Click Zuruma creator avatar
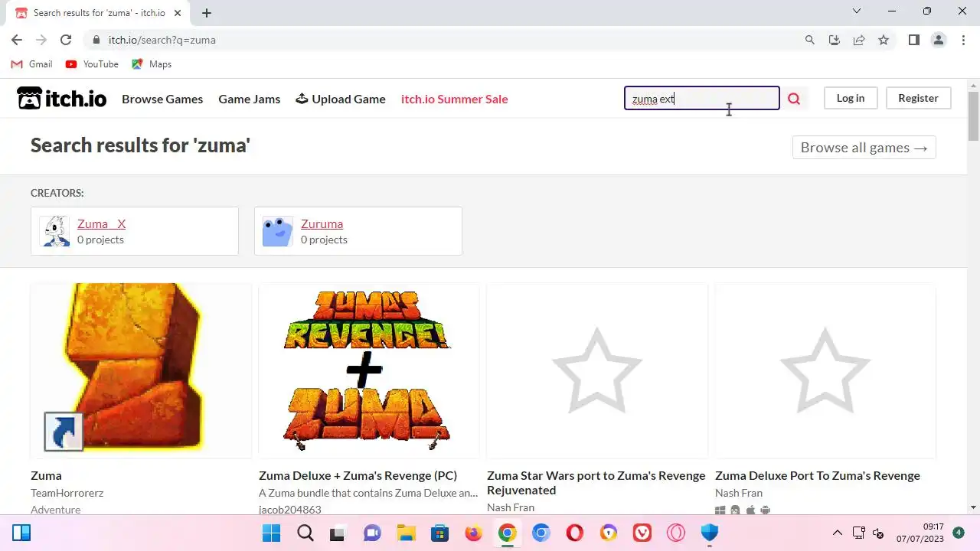This screenshot has height=551, width=980. coord(278,231)
